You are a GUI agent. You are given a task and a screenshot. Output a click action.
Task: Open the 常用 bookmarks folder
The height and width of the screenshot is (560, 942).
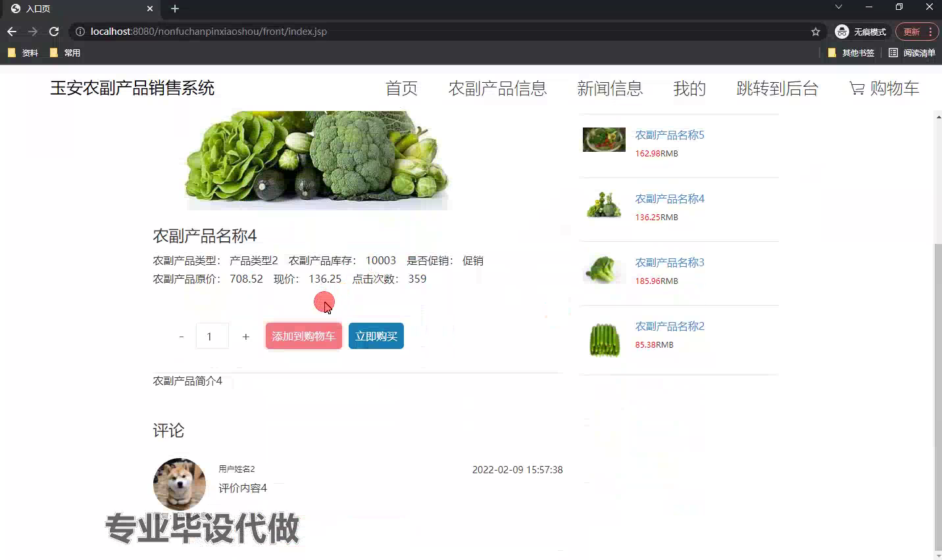[65, 53]
